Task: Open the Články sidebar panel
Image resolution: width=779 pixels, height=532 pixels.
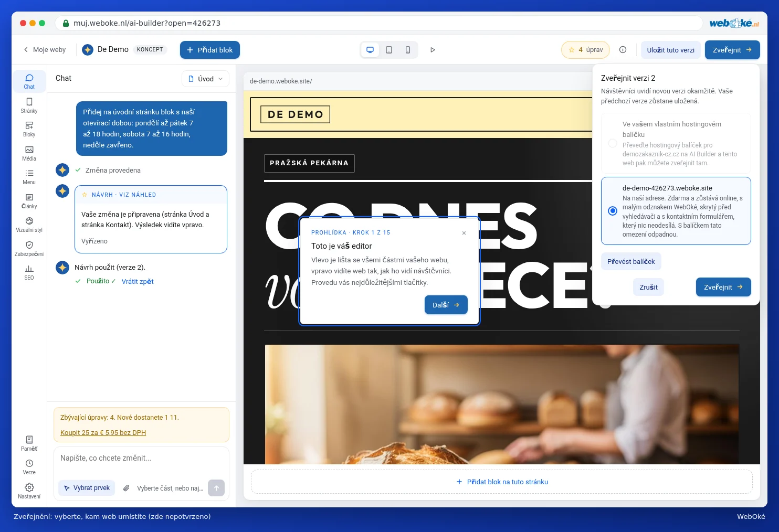Action: (29, 201)
